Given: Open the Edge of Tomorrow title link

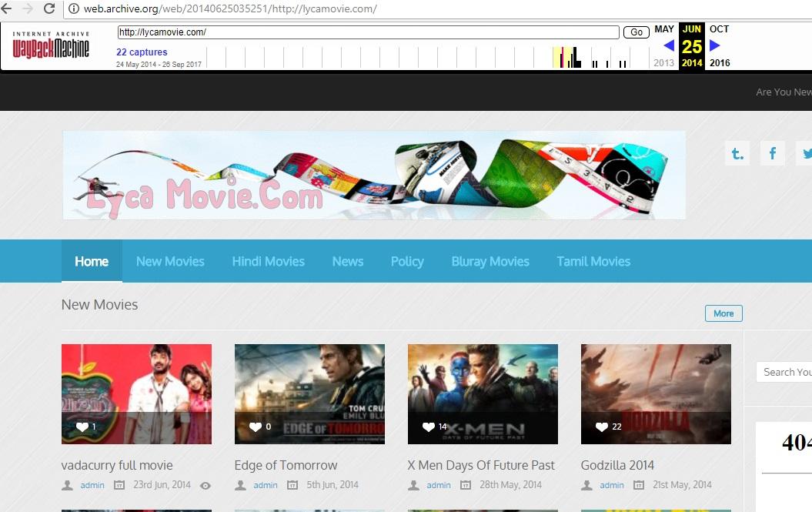Looking at the screenshot, I should [x=286, y=465].
